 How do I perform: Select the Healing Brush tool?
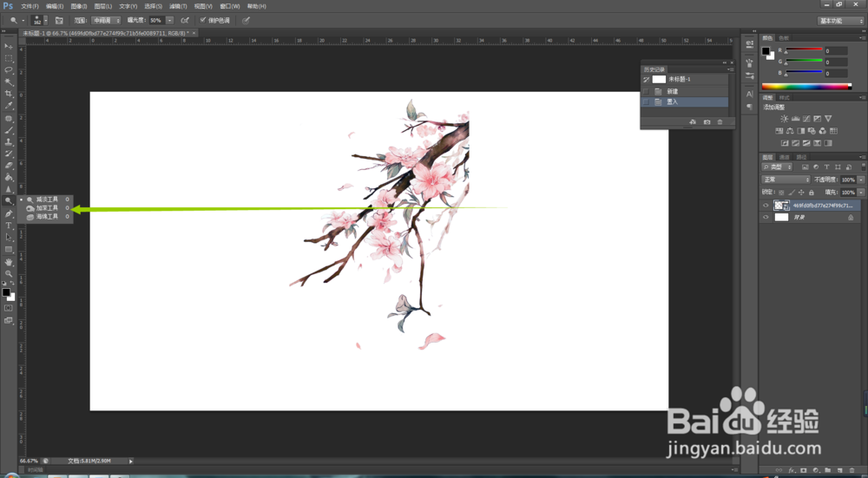(x=9, y=119)
